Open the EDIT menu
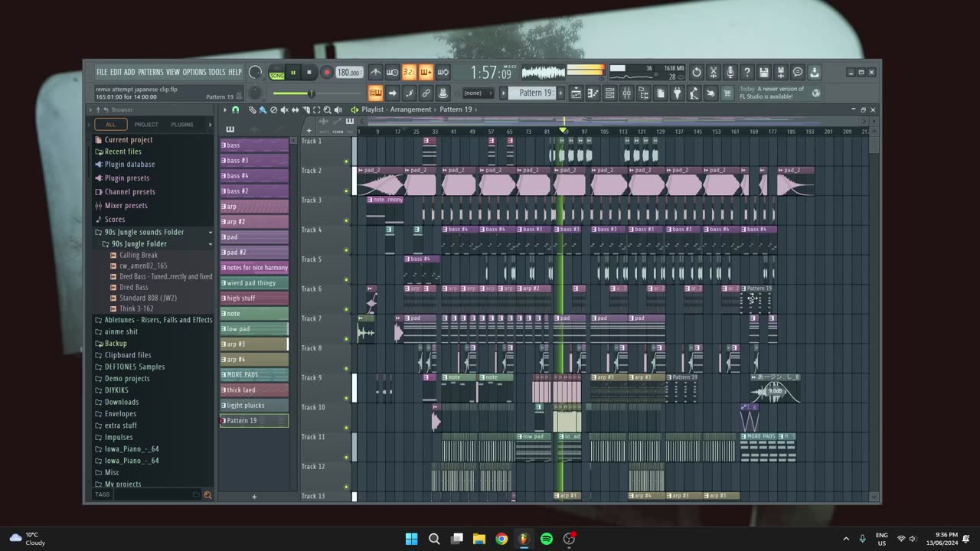This screenshot has height=551, width=980. 116,72
